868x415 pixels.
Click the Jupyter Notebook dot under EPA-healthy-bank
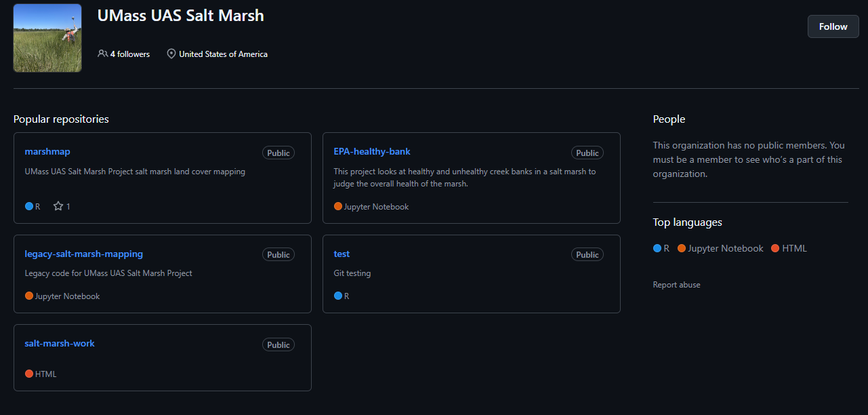coord(338,206)
